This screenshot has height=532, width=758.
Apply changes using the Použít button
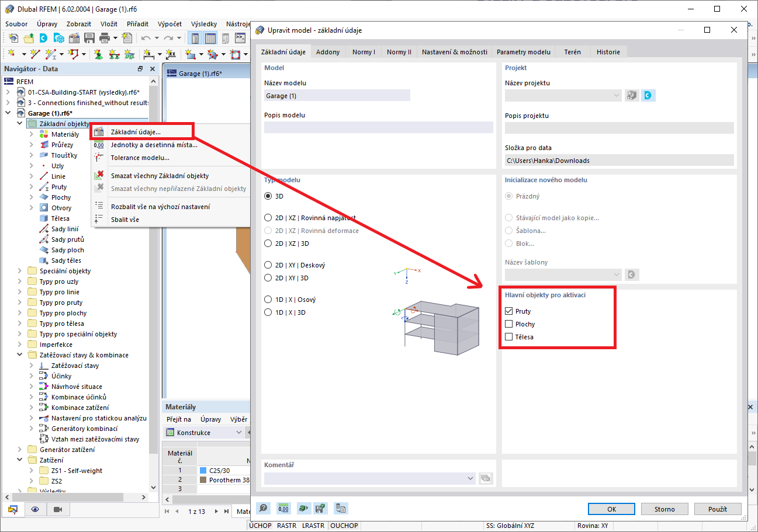point(718,509)
